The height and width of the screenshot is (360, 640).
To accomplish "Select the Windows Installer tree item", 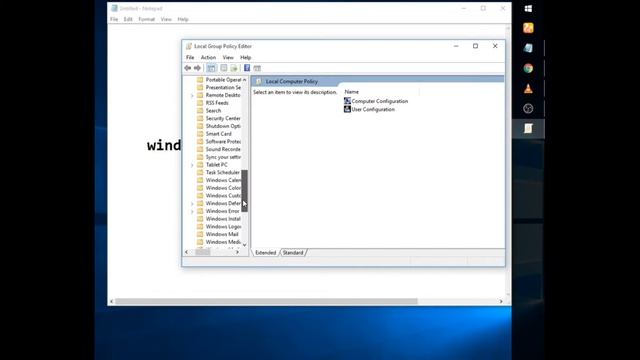I will click(x=223, y=219).
